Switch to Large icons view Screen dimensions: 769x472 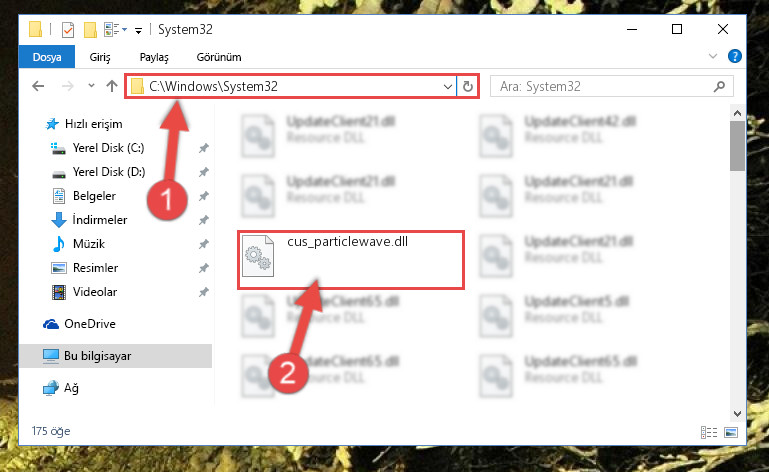tap(731, 432)
